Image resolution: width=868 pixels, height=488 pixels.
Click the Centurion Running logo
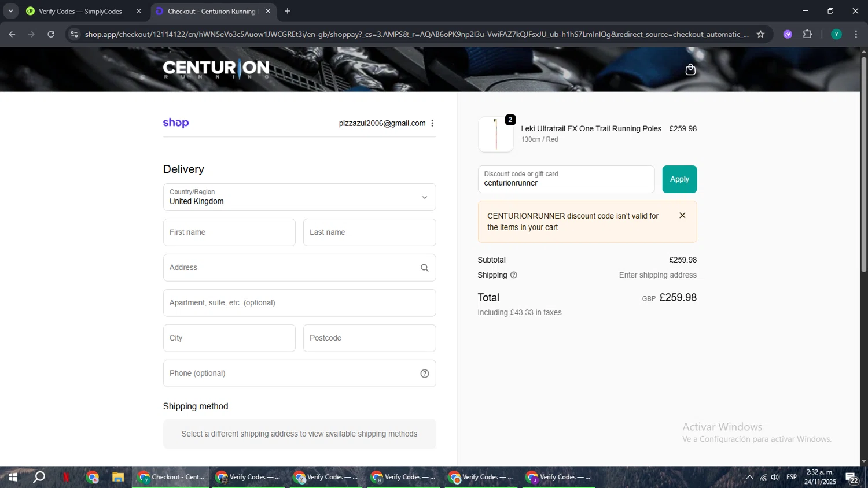click(x=216, y=69)
